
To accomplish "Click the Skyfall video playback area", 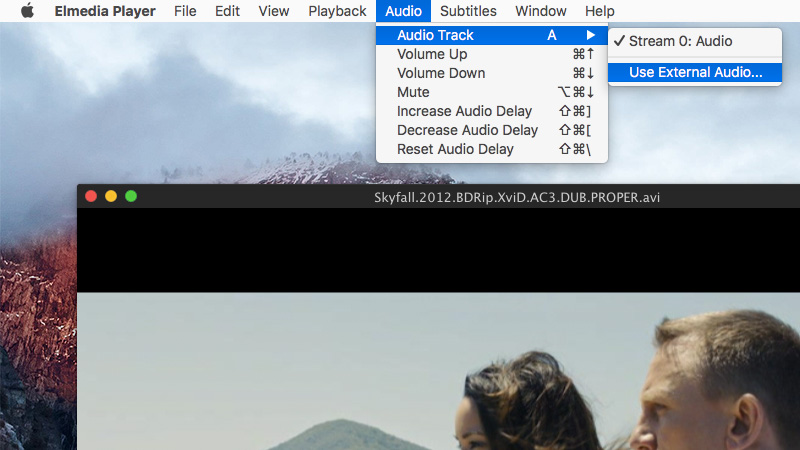I will 438,329.
